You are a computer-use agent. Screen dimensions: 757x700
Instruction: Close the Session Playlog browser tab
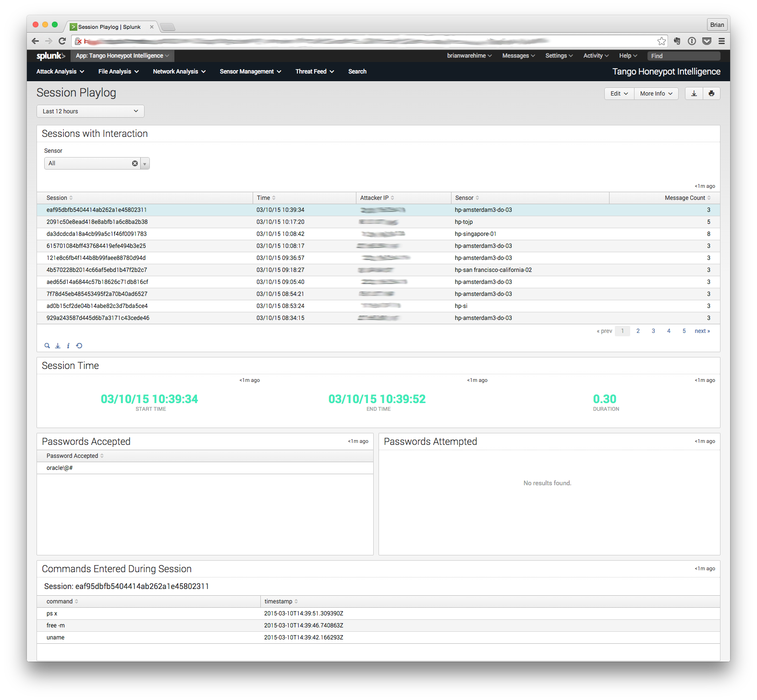152,27
